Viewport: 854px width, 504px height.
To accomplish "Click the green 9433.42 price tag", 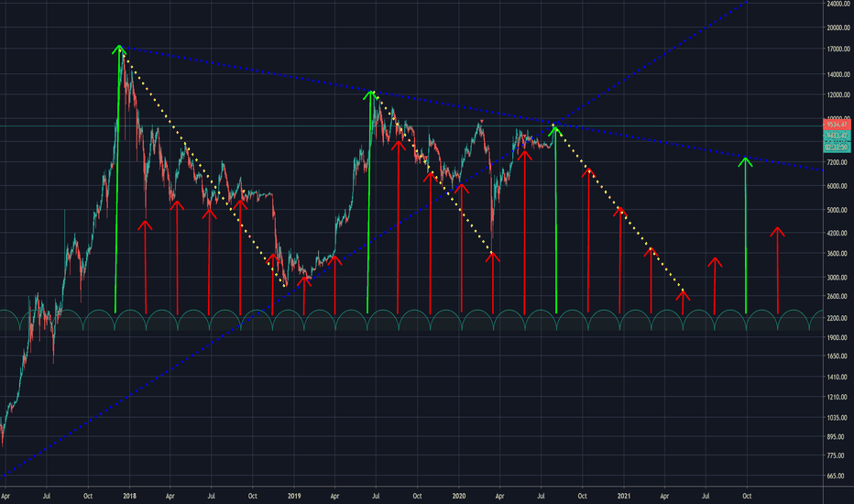I will [837, 135].
